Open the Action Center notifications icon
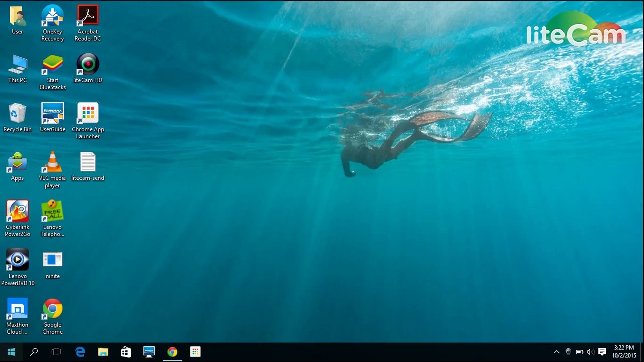 (x=602, y=352)
